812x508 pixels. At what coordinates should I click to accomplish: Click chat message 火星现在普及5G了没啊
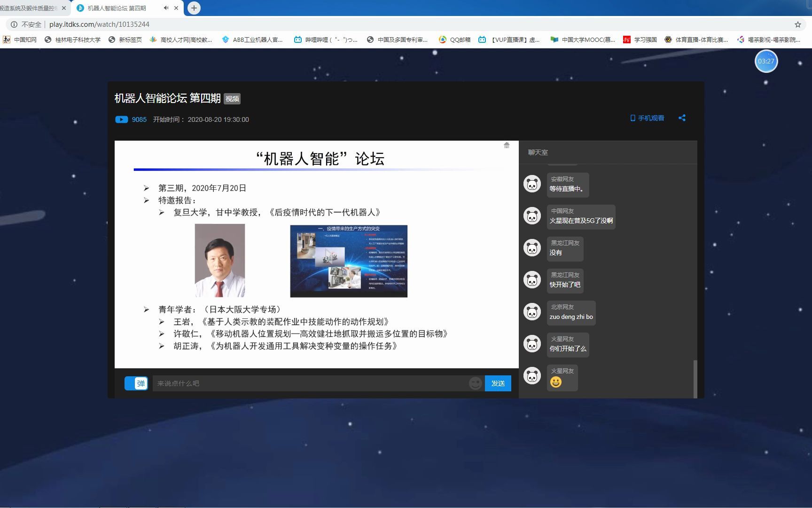(581, 221)
